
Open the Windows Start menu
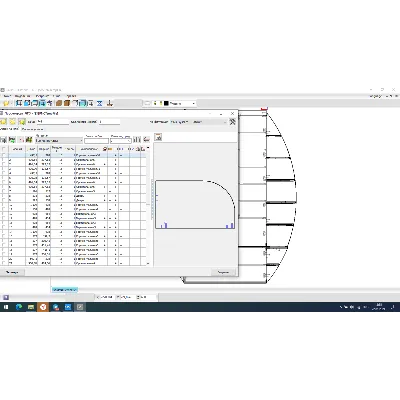point(6,307)
